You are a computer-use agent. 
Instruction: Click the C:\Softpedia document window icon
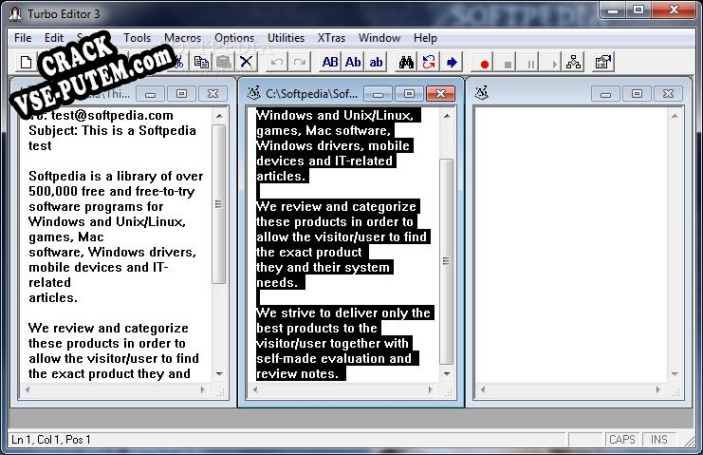254,93
